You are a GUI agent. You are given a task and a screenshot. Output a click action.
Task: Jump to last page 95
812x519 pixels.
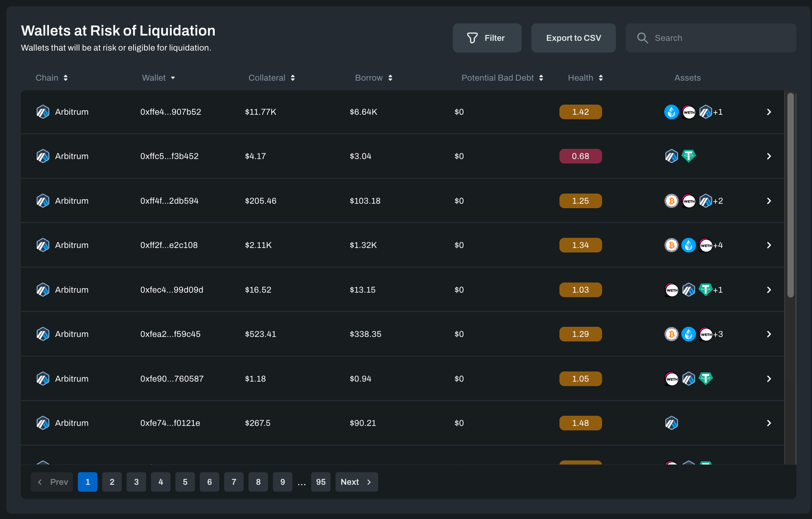point(321,482)
